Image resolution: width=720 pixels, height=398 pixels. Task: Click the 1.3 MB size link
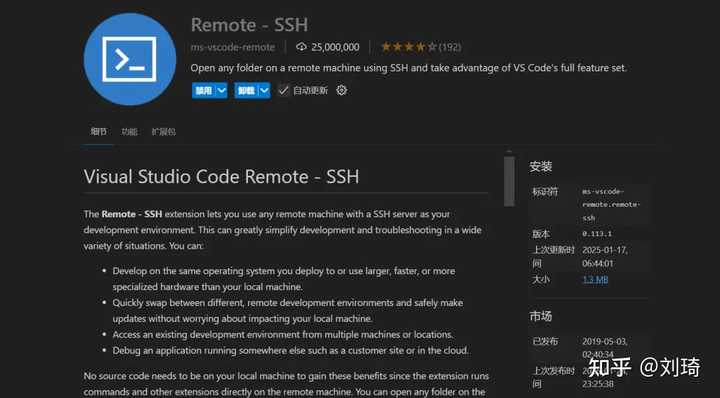(x=595, y=279)
